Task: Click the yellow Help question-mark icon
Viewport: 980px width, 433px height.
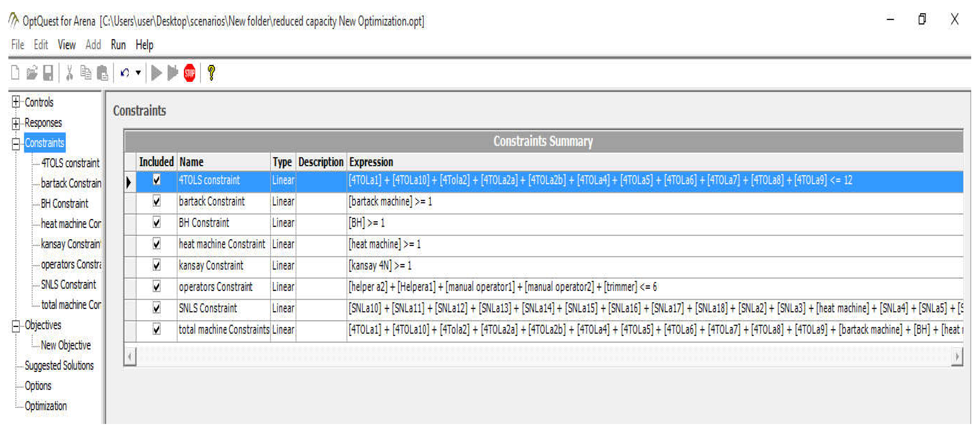Action: click(211, 72)
